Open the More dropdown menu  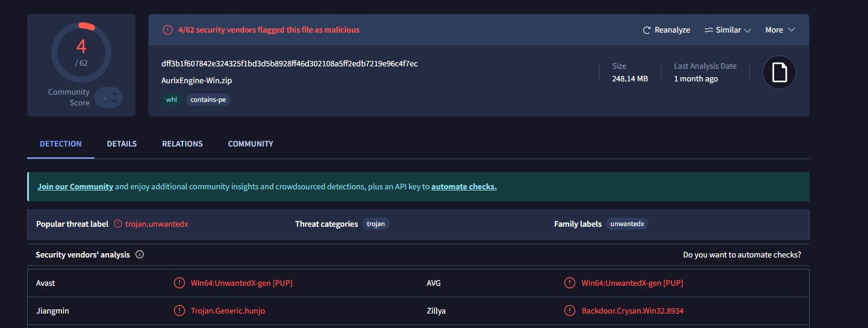click(780, 30)
